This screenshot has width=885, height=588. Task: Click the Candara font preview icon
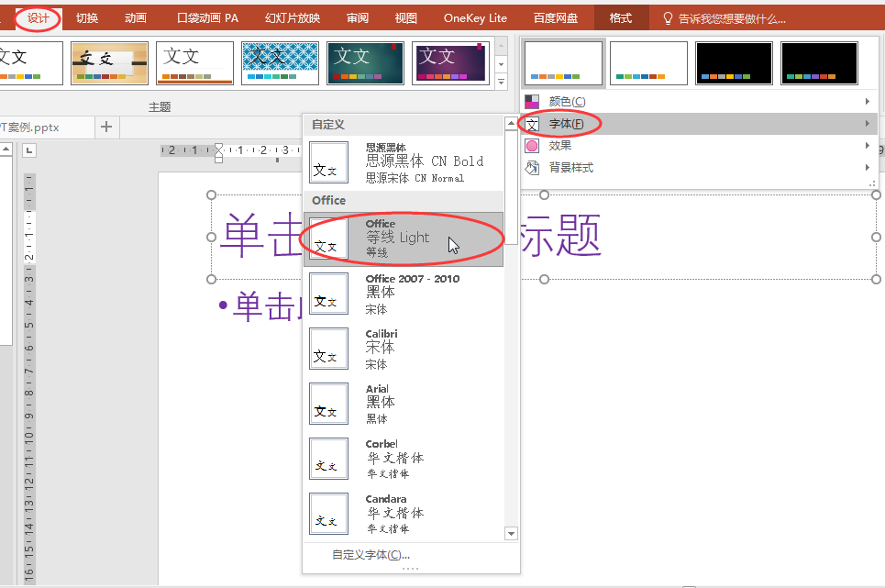click(328, 514)
